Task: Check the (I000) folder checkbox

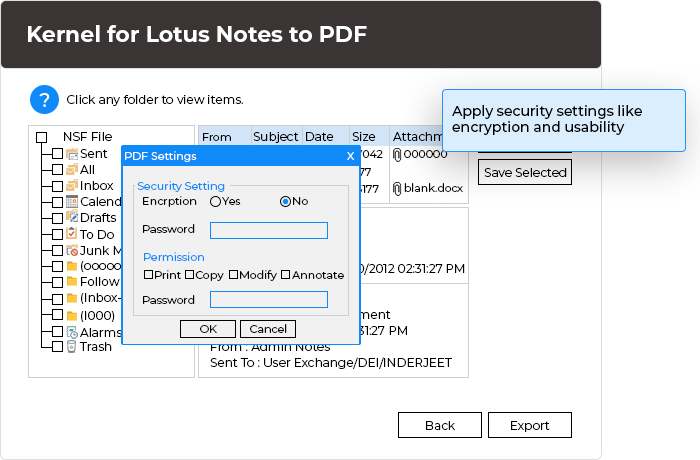Action: tap(57, 314)
